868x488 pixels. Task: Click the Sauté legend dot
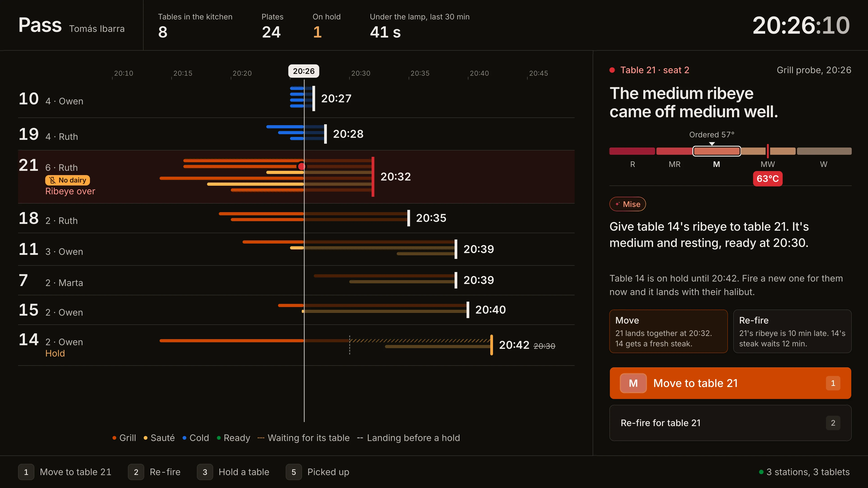(146, 438)
